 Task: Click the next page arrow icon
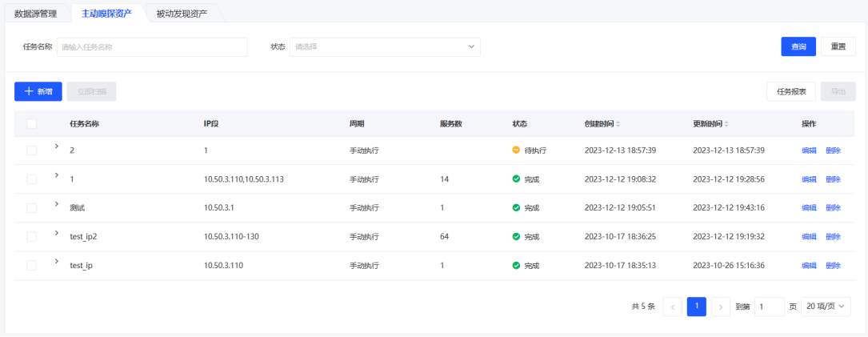pyautogui.click(x=720, y=307)
